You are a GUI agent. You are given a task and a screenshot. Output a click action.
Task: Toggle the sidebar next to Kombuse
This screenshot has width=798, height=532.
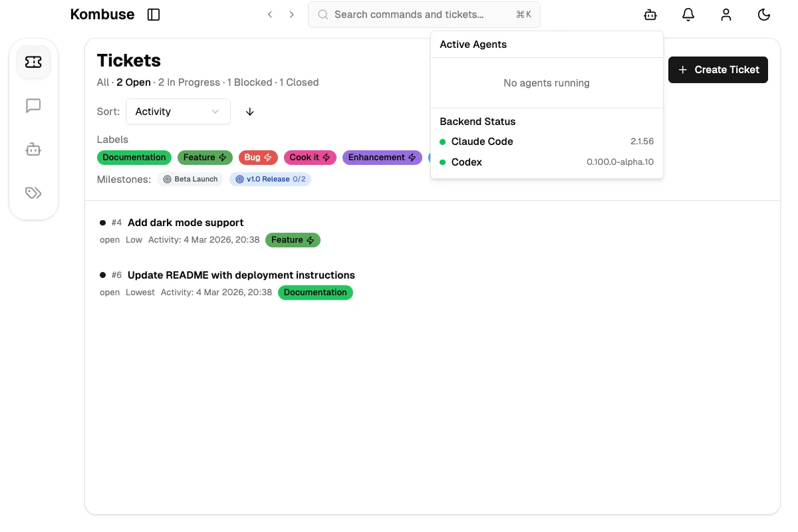pyautogui.click(x=154, y=14)
